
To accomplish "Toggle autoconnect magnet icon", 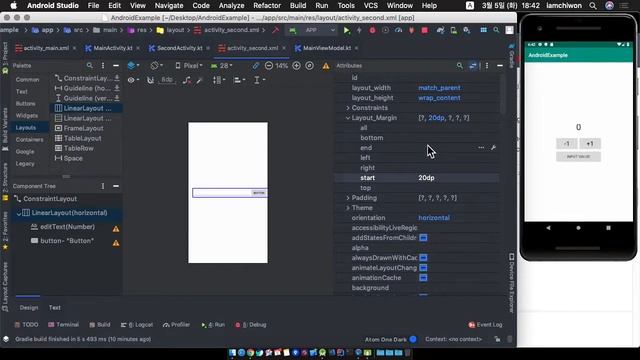I will pyautogui.click(x=150, y=80).
